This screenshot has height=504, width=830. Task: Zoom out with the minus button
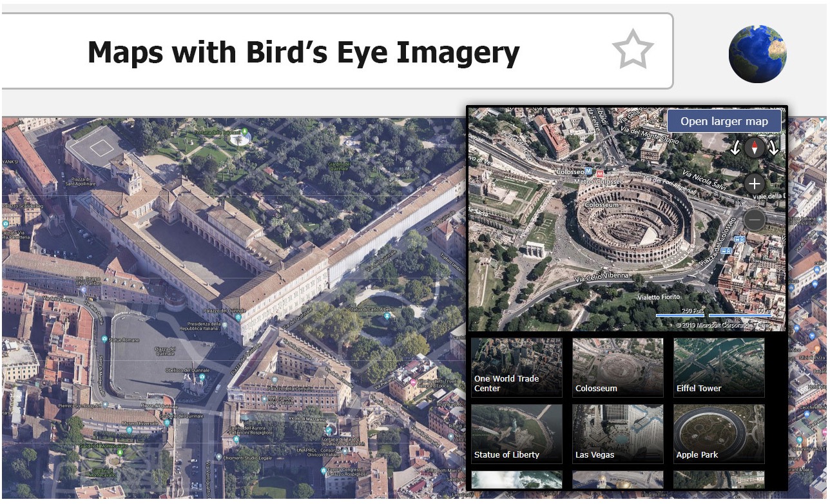click(x=755, y=220)
